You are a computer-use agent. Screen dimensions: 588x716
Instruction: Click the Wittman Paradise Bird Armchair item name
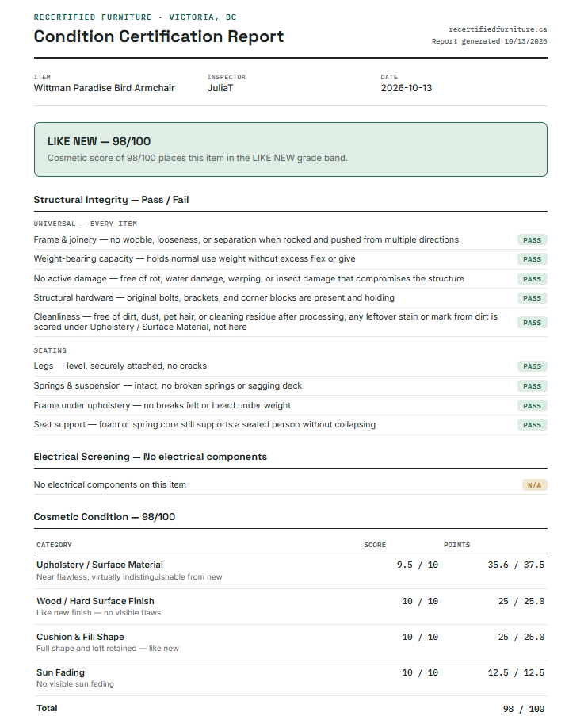104,88
